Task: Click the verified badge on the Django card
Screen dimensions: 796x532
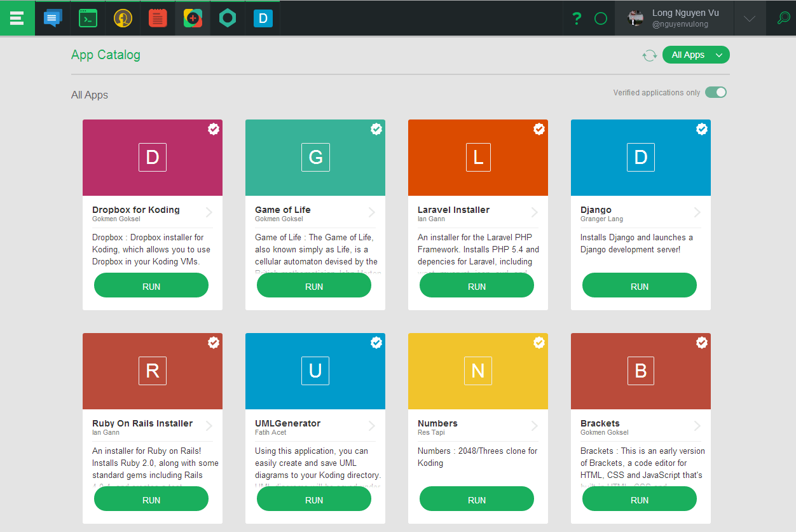Action: click(x=702, y=129)
